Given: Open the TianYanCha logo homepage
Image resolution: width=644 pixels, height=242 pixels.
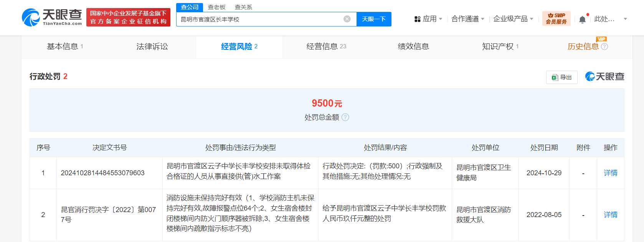Looking at the screenshot, I should tap(52, 18).
